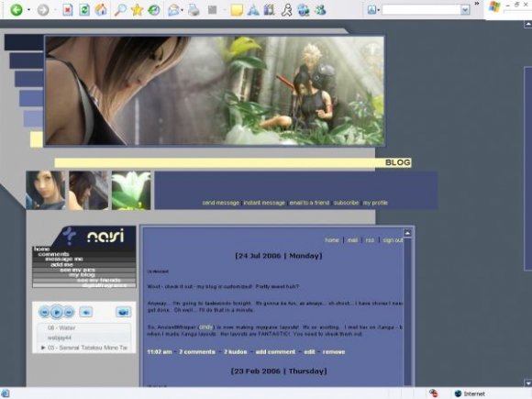Click the 'home' link in blog header

[332, 240]
